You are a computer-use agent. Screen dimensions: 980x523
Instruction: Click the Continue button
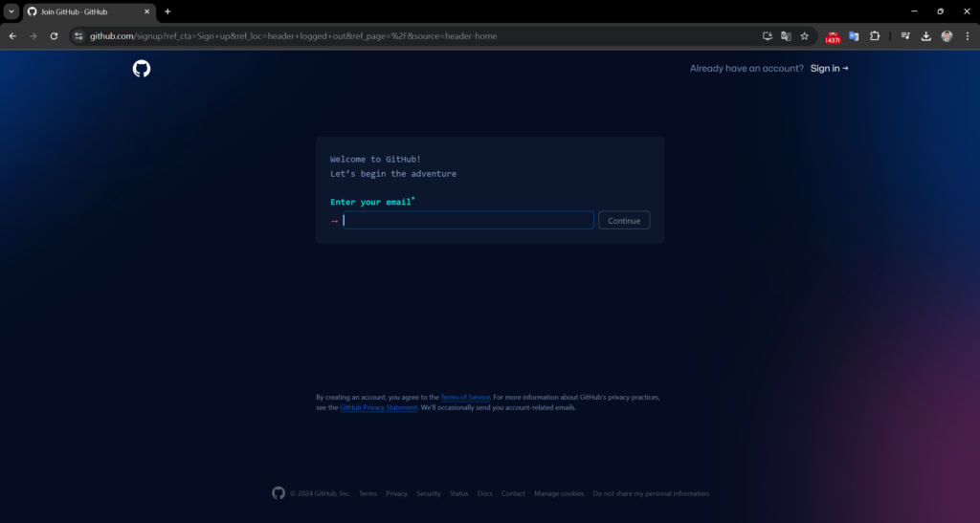coord(624,220)
